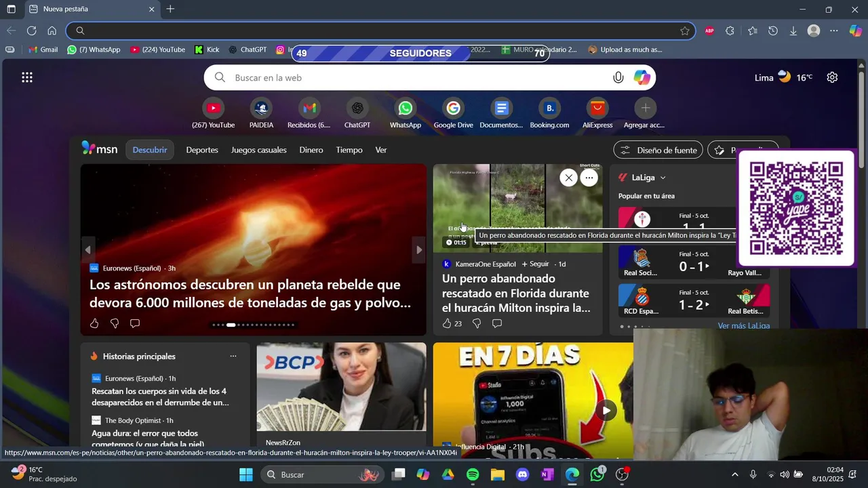The width and height of the screenshot is (868, 488).
Task: Follow KameraOne Español with Seguir
Action: click(x=535, y=264)
